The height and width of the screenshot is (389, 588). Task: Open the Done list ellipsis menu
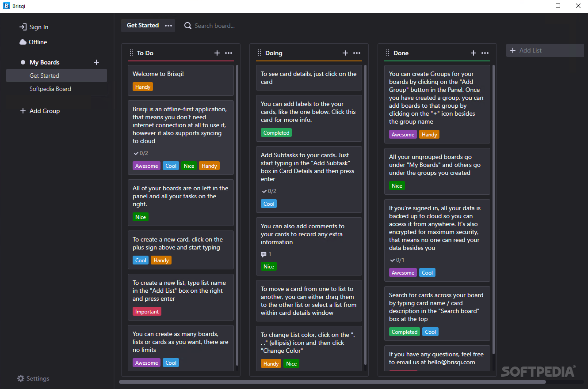pyautogui.click(x=485, y=53)
